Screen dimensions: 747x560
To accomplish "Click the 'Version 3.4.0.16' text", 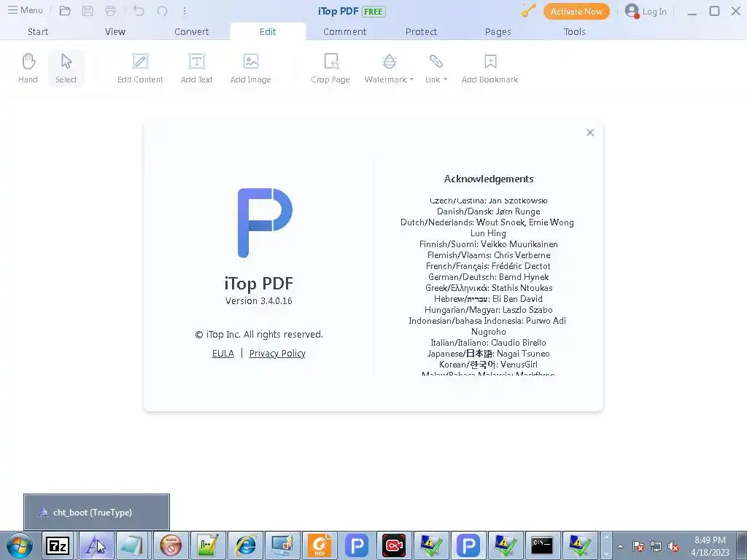I will (259, 301).
